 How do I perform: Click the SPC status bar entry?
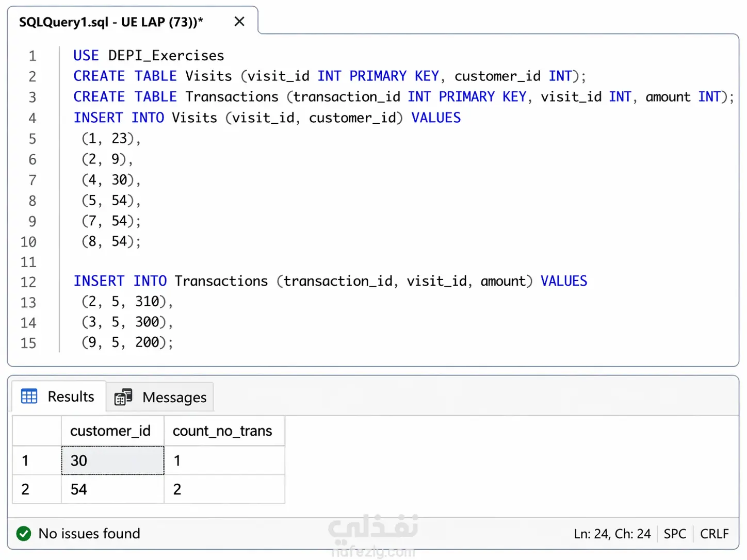pyautogui.click(x=675, y=534)
